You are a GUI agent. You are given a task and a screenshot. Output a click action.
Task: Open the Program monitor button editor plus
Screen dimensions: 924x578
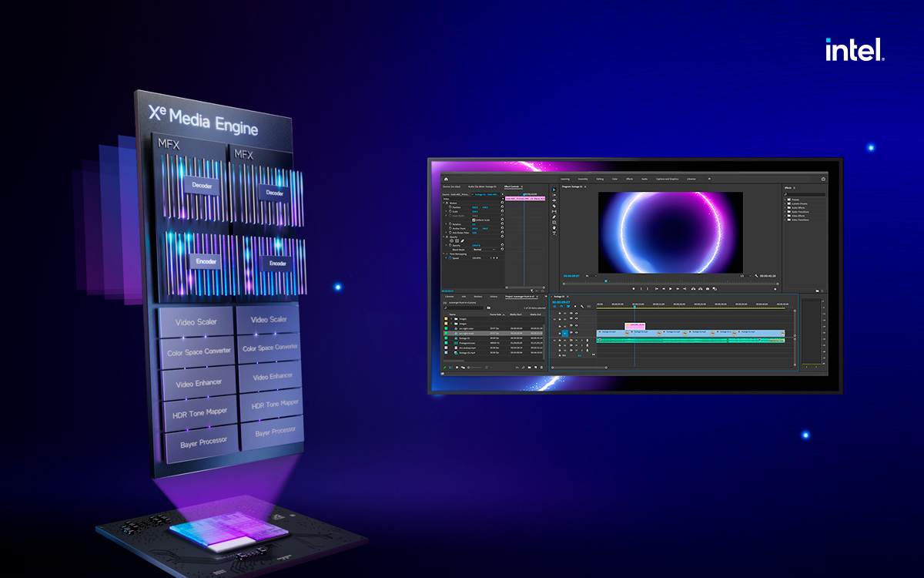(x=775, y=289)
